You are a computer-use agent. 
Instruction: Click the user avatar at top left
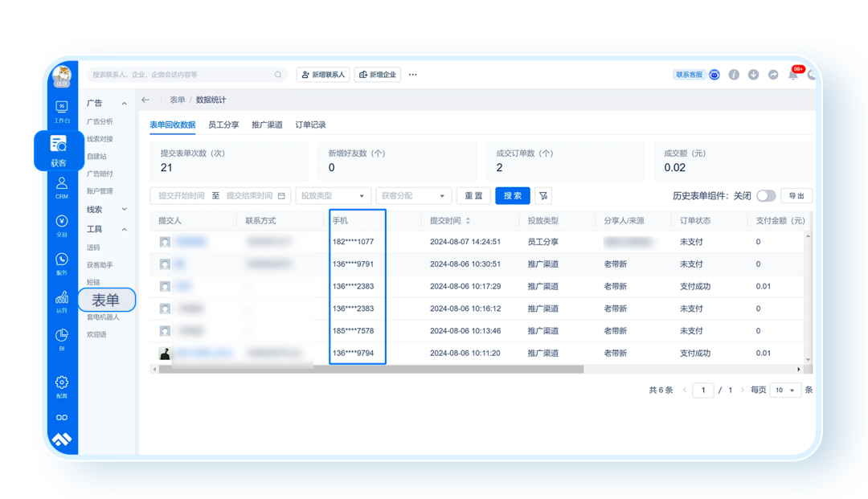pos(61,76)
